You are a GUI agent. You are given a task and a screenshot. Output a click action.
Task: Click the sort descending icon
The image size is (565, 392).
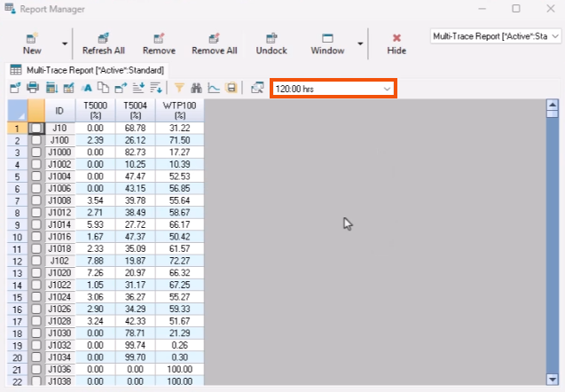point(156,88)
